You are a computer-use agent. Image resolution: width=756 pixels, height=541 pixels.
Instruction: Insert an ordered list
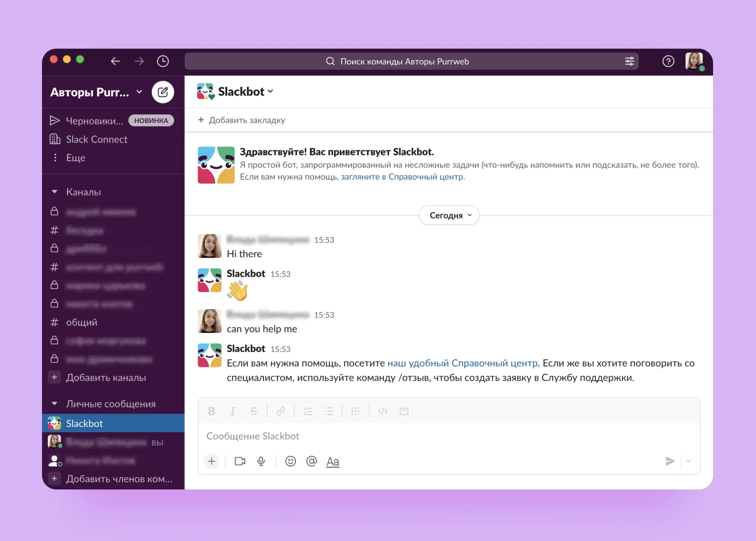(x=308, y=411)
